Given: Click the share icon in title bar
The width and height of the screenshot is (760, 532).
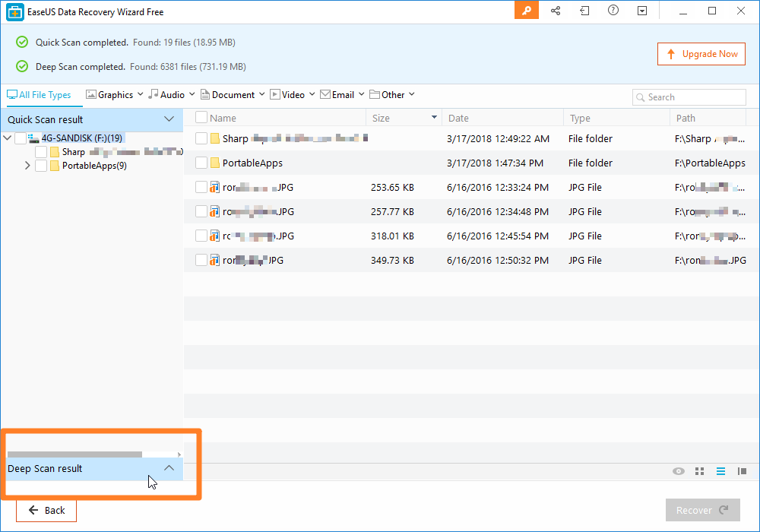Looking at the screenshot, I should pyautogui.click(x=556, y=11).
